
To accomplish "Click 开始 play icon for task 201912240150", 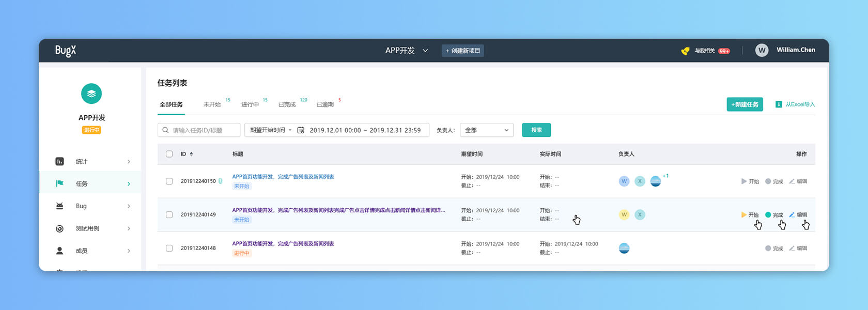I will click(743, 181).
